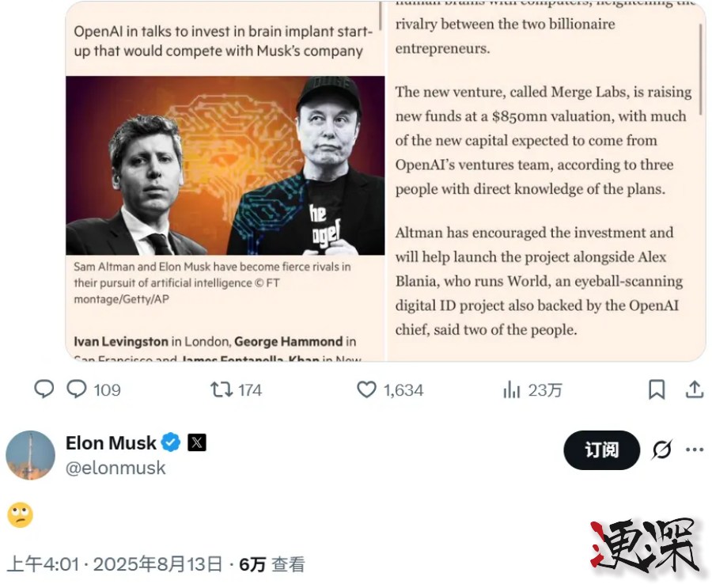This screenshot has height=588, width=712.
Task: Click the blue verified checkmark badge
Action: [169, 443]
